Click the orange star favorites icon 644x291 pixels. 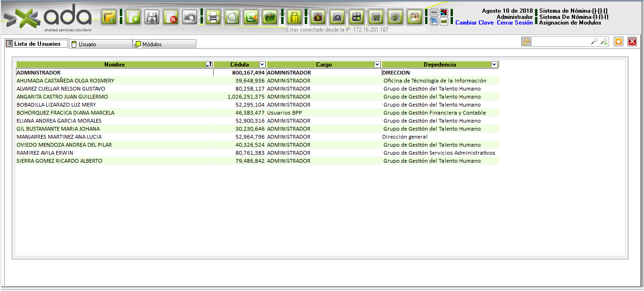tap(619, 42)
